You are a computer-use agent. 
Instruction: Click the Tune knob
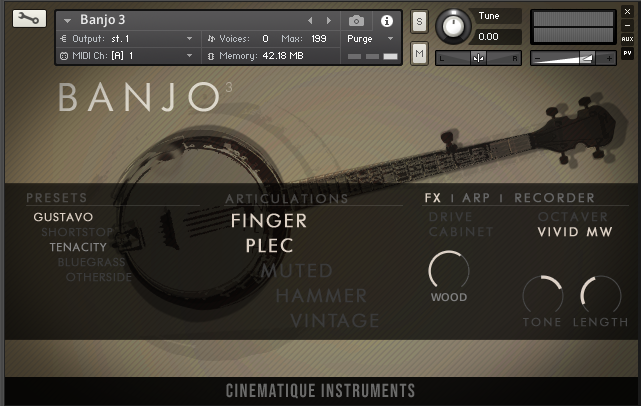tap(453, 27)
